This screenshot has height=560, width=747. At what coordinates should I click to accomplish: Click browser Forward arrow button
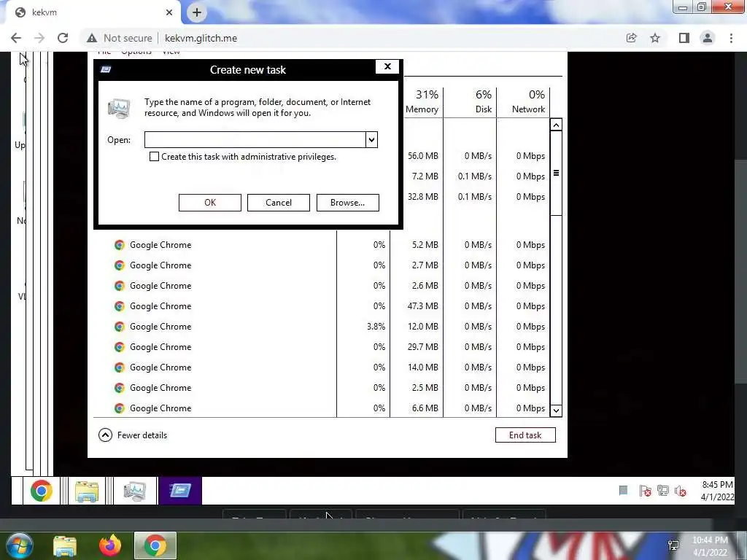coord(39,38)
